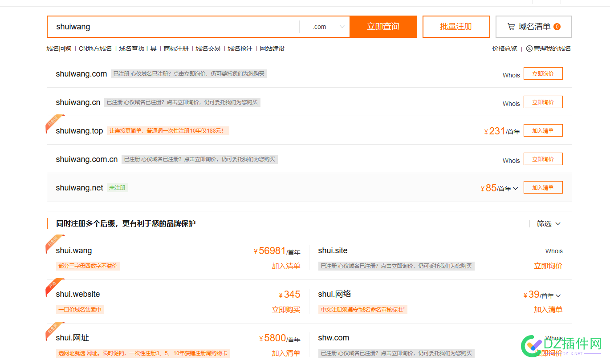Image resolution: width=610 pixels, height=364 pixels.
Task: Click the shuiwang.top promo tag text
Action: click(x=168, y=131)
